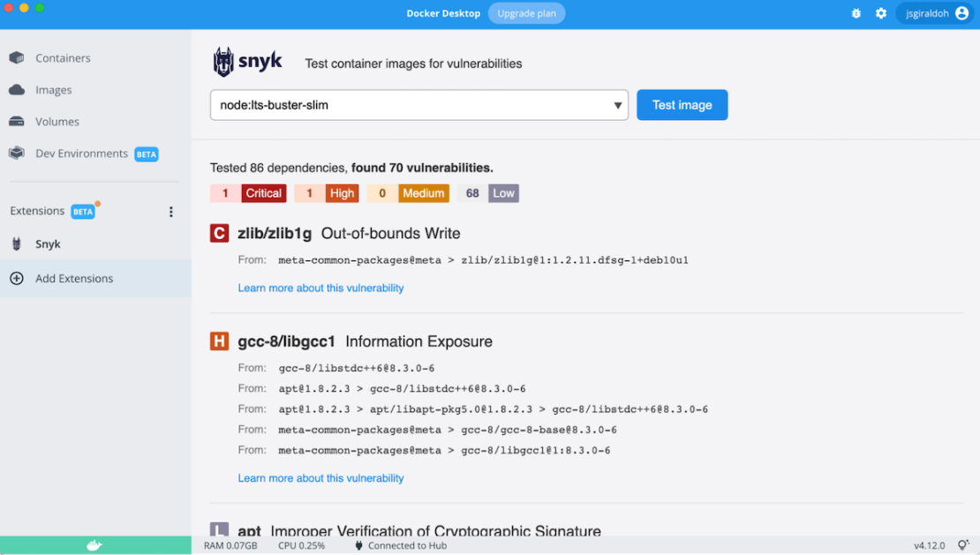The image size is (980, 555).
Task: Open the bug troubleshoot icon
Action: [856, 13]
